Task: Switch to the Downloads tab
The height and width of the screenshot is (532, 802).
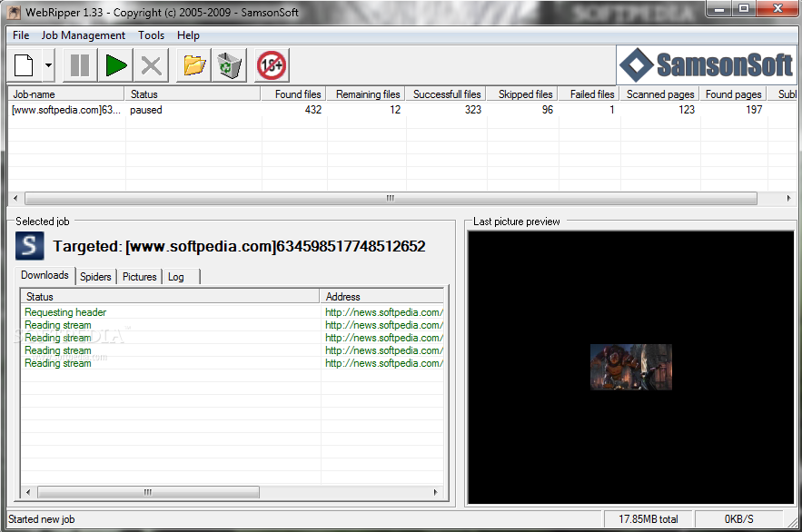Action: click(45, 275)
